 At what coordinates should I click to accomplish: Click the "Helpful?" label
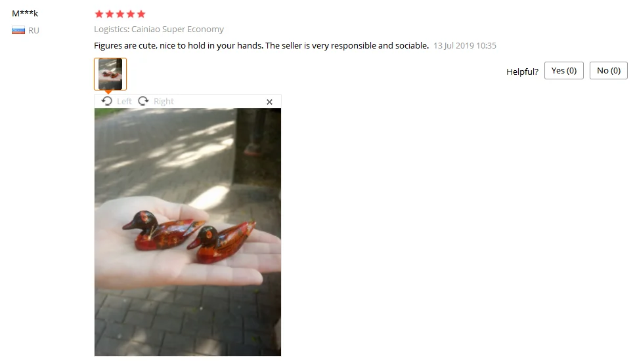point(522,72)
